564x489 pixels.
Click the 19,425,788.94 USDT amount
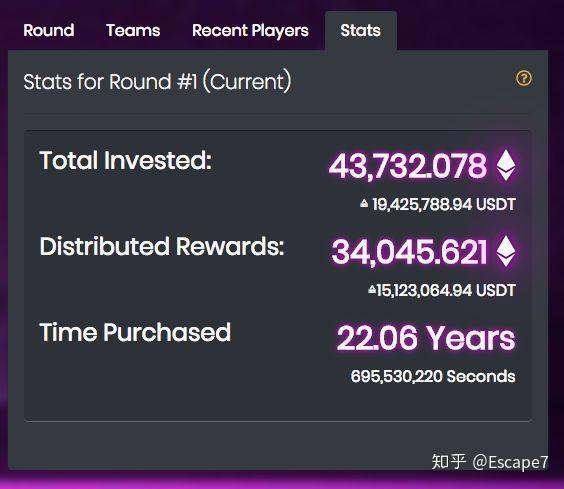444,204
